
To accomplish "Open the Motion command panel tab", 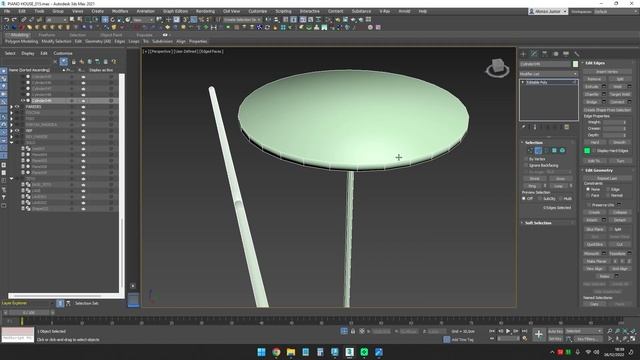I will [555, 53].
